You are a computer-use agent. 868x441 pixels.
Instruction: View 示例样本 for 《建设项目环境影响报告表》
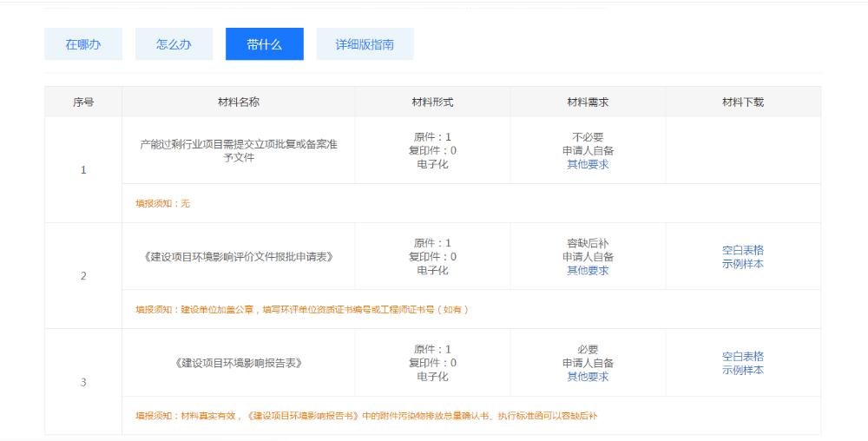tap(743, 370)
